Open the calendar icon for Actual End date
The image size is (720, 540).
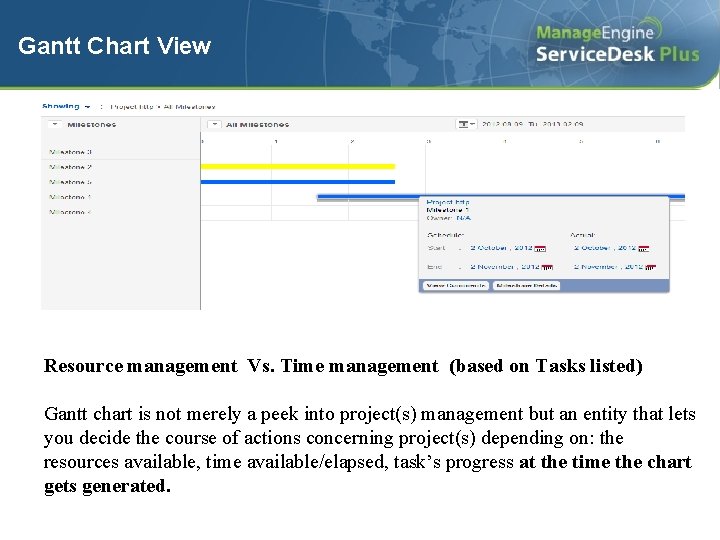(x=650, y=267)
